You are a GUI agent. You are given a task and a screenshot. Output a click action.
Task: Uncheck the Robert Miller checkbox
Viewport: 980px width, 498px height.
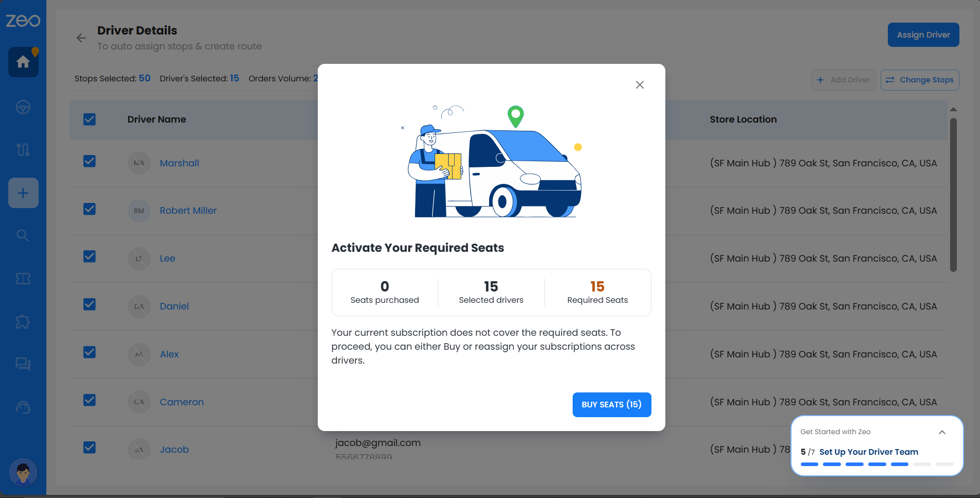[x=90, y=209]
